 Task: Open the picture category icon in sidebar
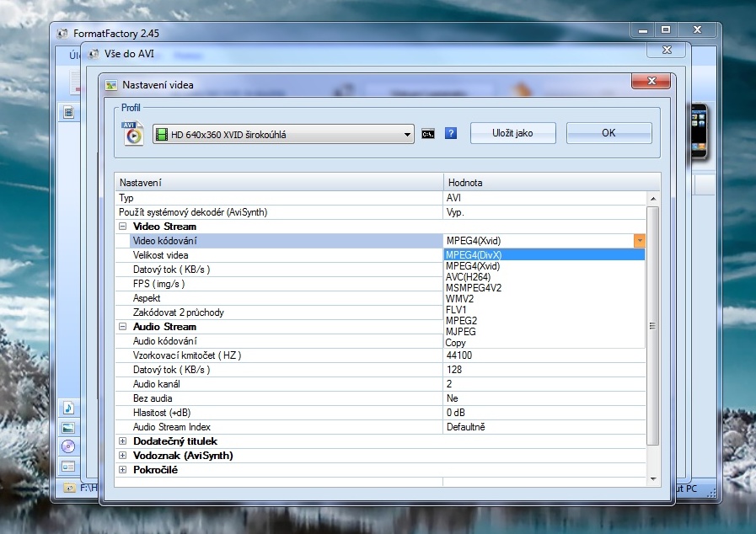(68, 427)
